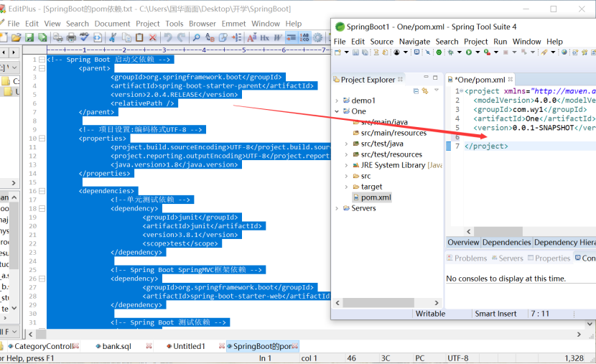Click pom.xml editor horizontal scrollbar
The width and height of the screenshot is (596, 364).
[498, 231]
